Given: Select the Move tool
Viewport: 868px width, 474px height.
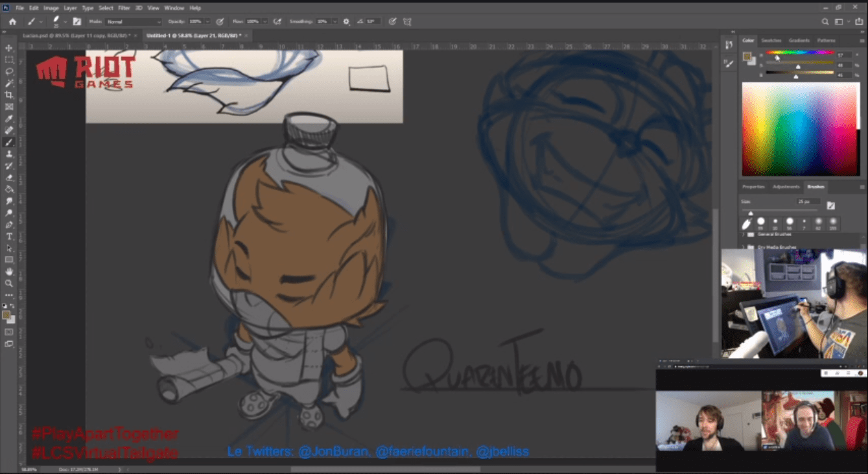Looking at the screenshot, I should point(9,48).
